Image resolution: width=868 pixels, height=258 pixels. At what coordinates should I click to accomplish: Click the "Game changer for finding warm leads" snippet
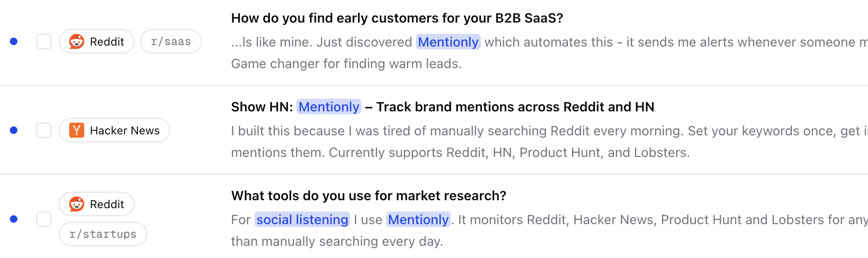click(x=346, y=63)
